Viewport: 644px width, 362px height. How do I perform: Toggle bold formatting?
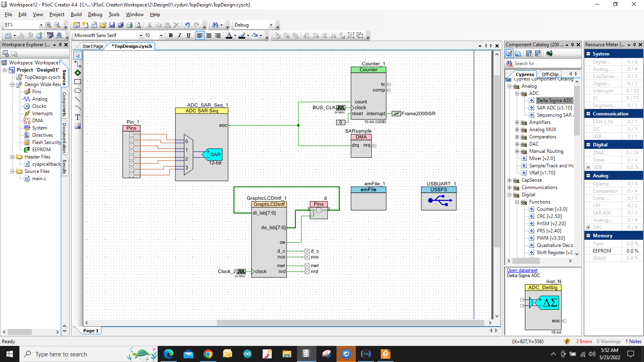pos(171,35)
